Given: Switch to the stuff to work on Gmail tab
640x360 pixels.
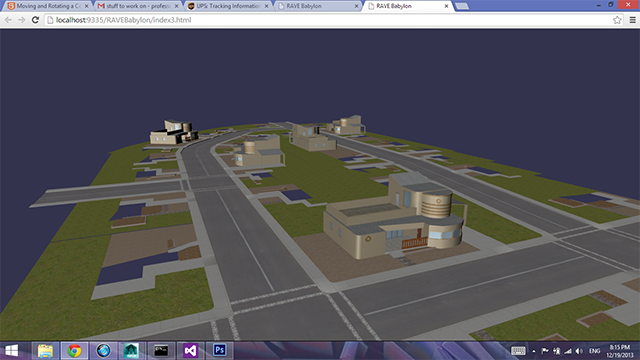Looking at the screenshot, I should coord(138,6).
